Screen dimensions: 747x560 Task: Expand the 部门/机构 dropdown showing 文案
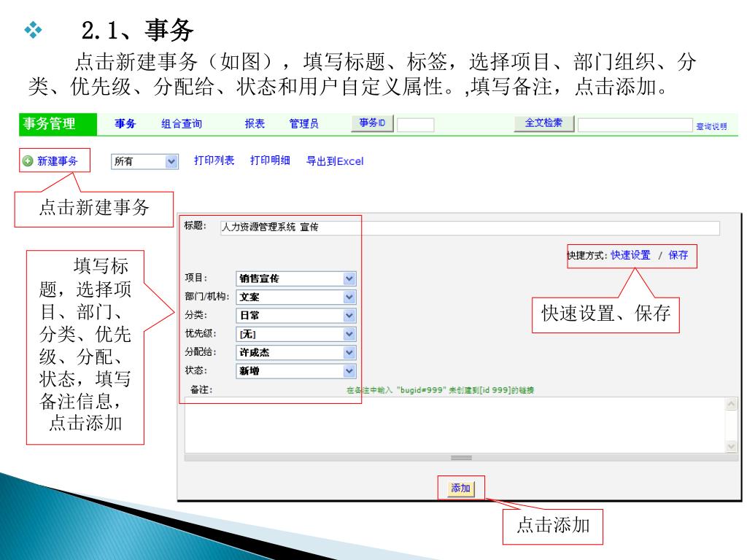coord(296,297)
